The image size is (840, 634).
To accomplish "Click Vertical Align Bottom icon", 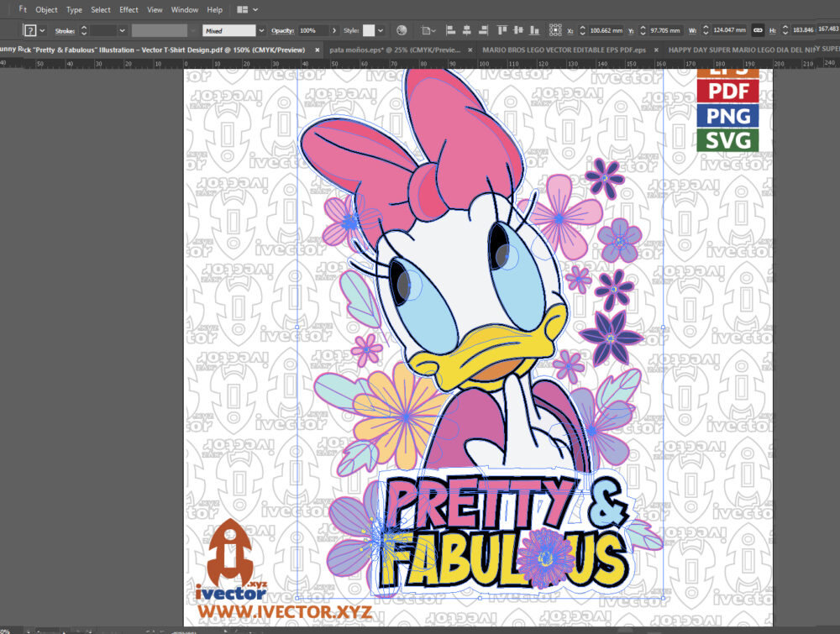I will click(x=534, y=30).
